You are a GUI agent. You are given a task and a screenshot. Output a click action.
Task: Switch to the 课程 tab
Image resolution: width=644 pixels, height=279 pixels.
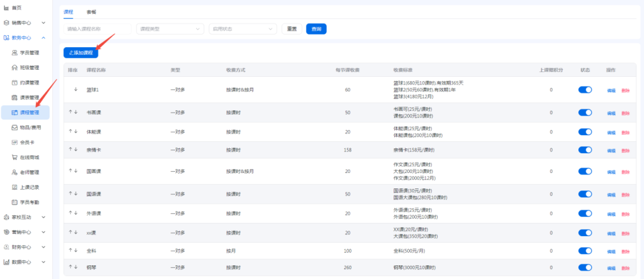68,12
